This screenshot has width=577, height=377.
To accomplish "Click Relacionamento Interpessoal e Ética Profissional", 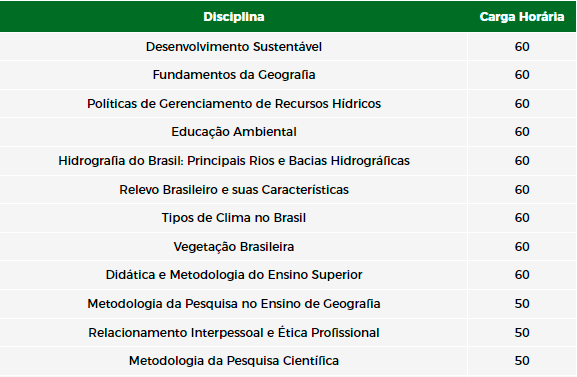I will click(x=234, y=332).
